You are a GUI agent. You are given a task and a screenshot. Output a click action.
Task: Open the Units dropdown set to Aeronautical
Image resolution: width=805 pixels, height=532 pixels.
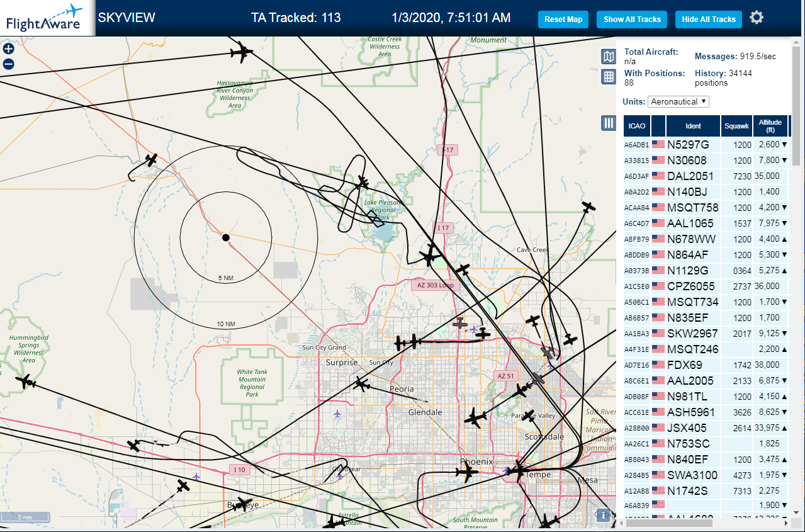(x=678, y=101)
